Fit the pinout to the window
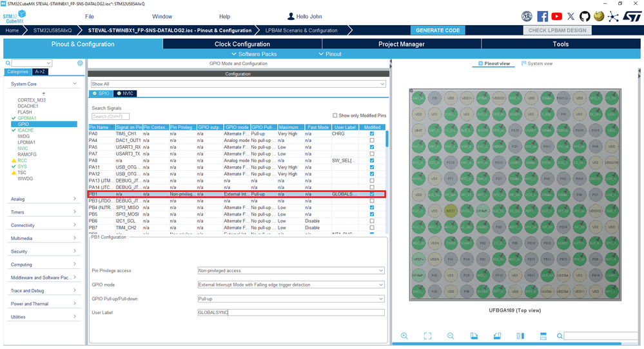This screenshot has width=644, height=349. click(427, 336)
